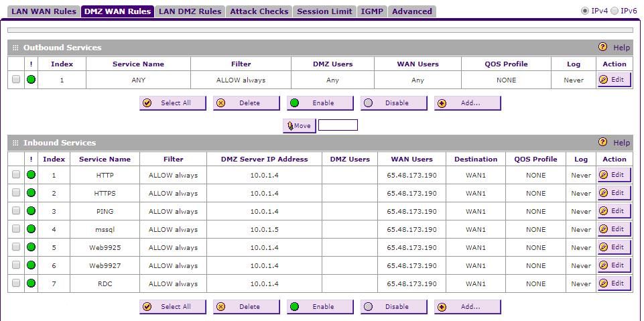Switch to the LAN WAN Rules tab

click(44, 11)
